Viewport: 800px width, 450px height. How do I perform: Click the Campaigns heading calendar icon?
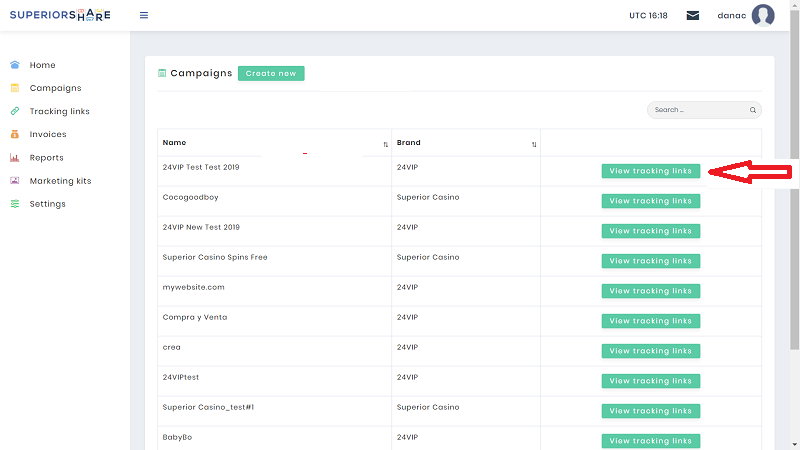coord(162,73)
